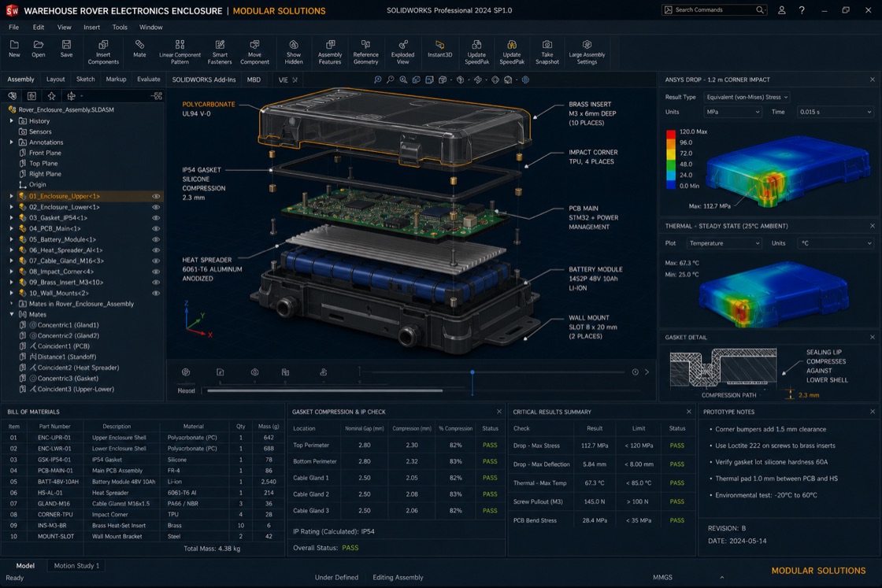The width and height of the screenshot is (882, 588).
Task: Close the Prototype Notes panel
Action: (873, 412)
